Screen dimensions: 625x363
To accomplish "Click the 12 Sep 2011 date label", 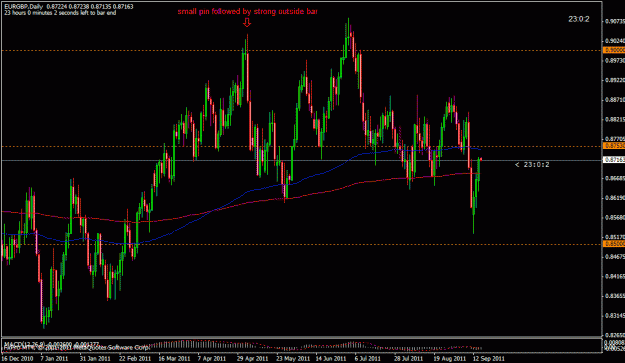I will point(489,358).
